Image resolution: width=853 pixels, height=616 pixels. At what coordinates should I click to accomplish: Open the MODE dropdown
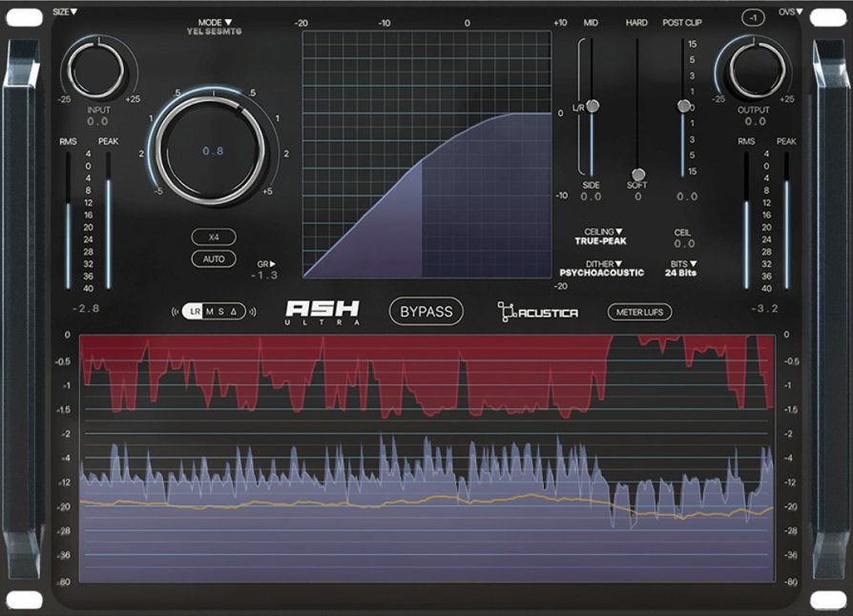(x=214, y=22)
